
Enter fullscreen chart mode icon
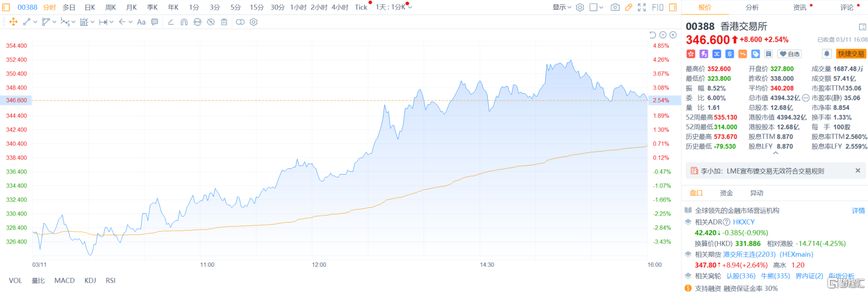point(642,8)
